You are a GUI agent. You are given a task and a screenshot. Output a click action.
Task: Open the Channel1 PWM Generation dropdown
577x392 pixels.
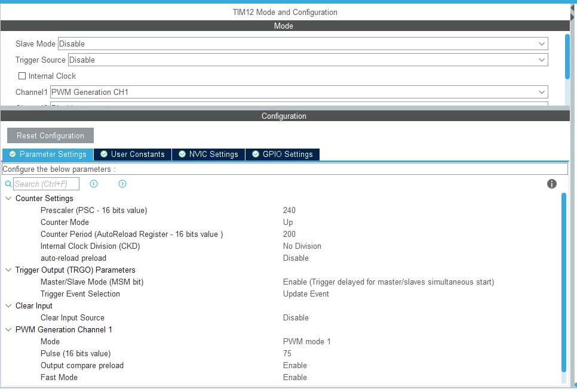click(x=299, y=92)
